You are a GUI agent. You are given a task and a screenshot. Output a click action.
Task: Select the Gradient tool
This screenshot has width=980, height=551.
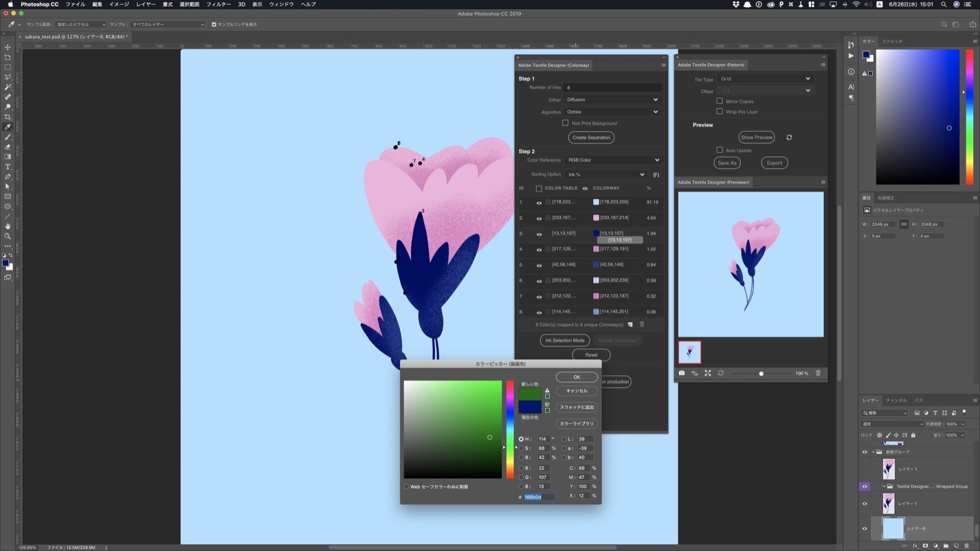[x=8, y=157]
